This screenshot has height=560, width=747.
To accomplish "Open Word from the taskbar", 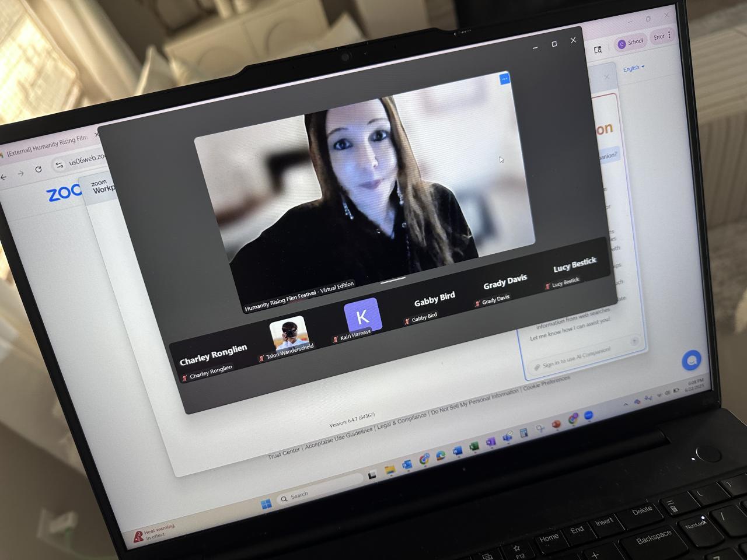I will pyautogui.click(x=457, y=451).
